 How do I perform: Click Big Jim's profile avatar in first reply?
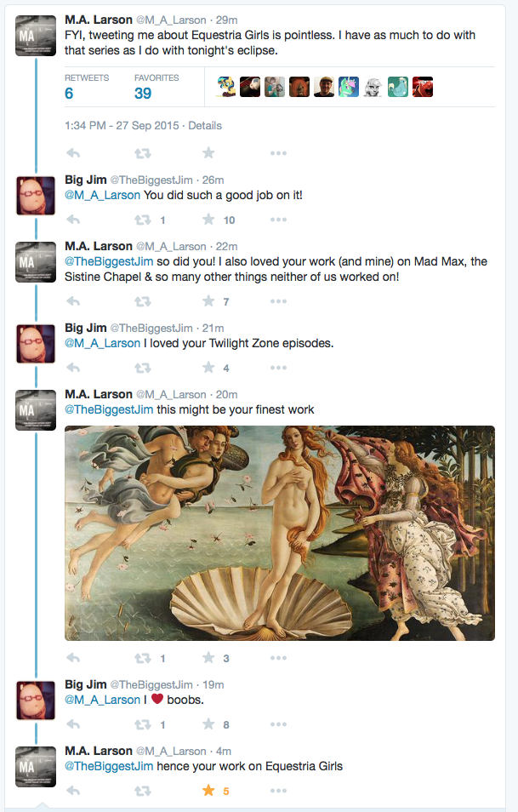coord(36,196)
